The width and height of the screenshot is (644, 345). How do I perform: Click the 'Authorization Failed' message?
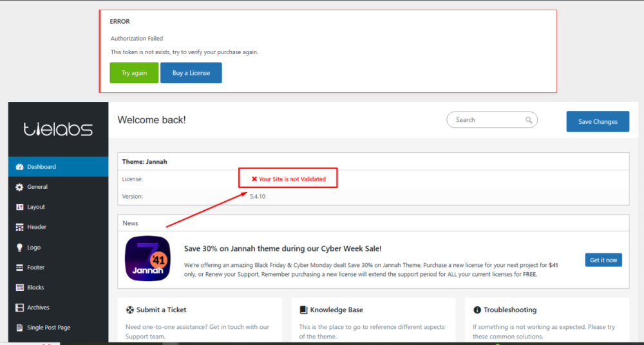tap(137, 38)
